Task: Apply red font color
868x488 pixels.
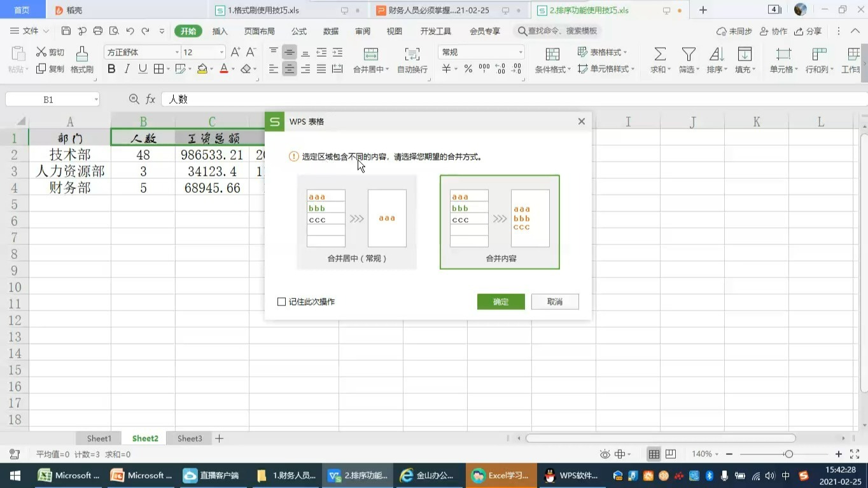Action: pos(224,69)
